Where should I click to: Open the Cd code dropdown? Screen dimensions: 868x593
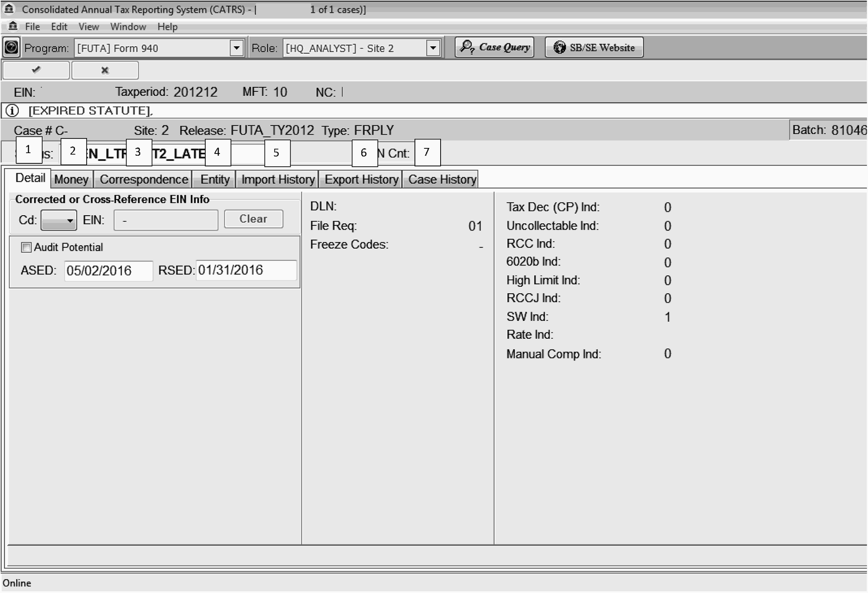point(59,220)
